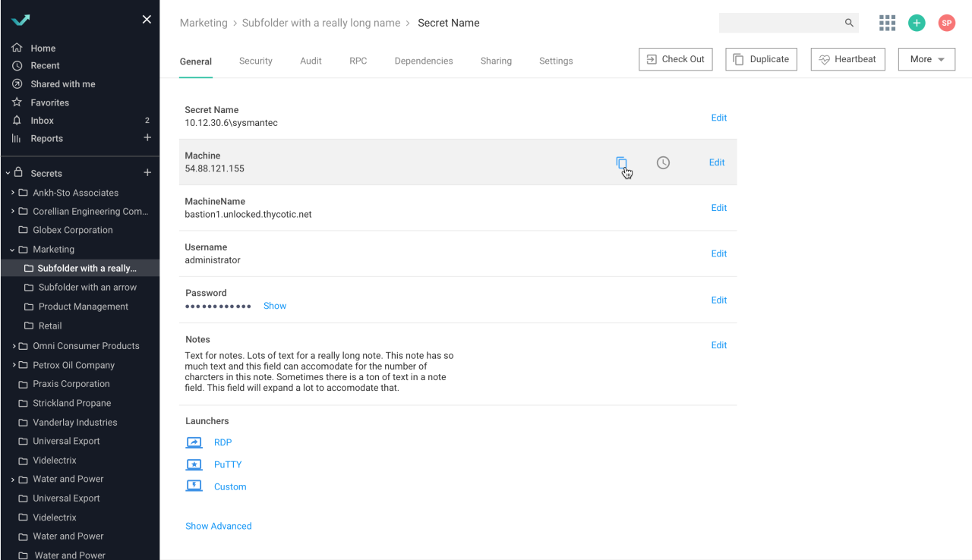Open the Audit tab
Screen dimensions: 972x560
pyautogui.click(x=311, y=60)
